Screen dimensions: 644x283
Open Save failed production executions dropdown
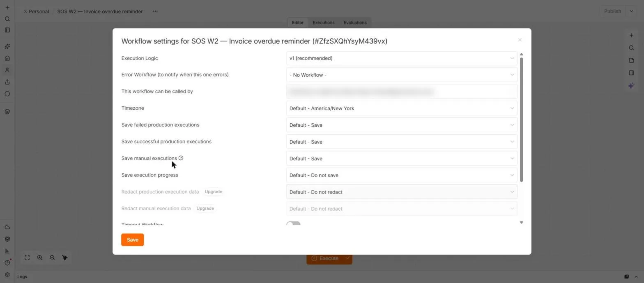point(402,125)
